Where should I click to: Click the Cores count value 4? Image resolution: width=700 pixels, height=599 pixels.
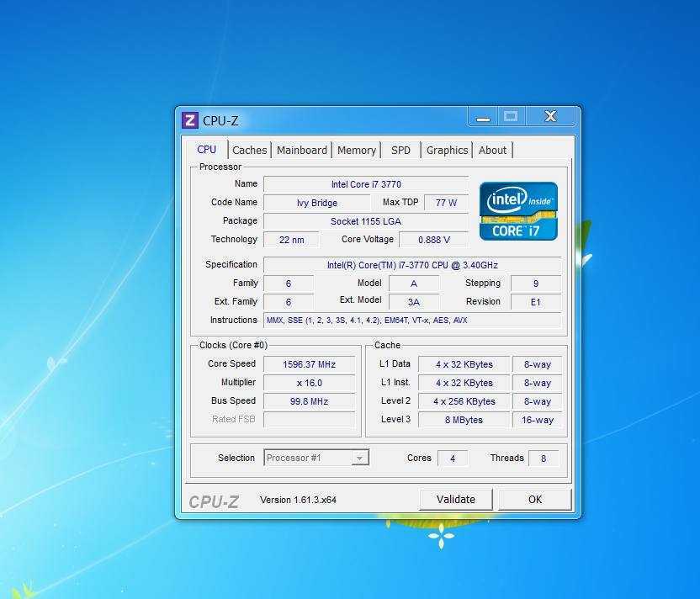[x=453, y=459]
